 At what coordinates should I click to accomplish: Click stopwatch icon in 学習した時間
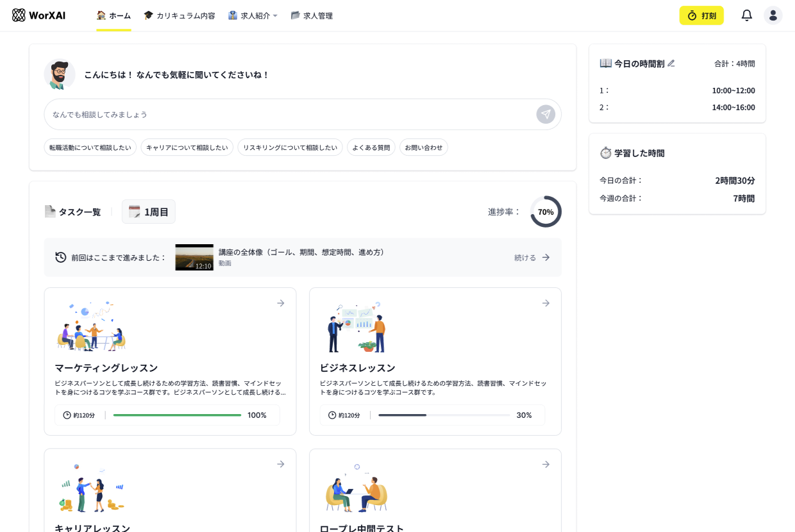click(x=606, y=153)
